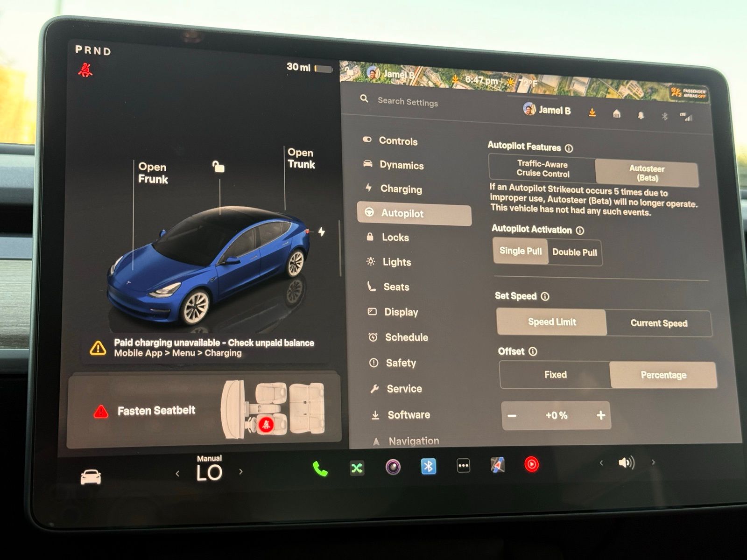Tap the car controls icon
Viewport: 747px width, 560px height.
(x=91, y=477)
